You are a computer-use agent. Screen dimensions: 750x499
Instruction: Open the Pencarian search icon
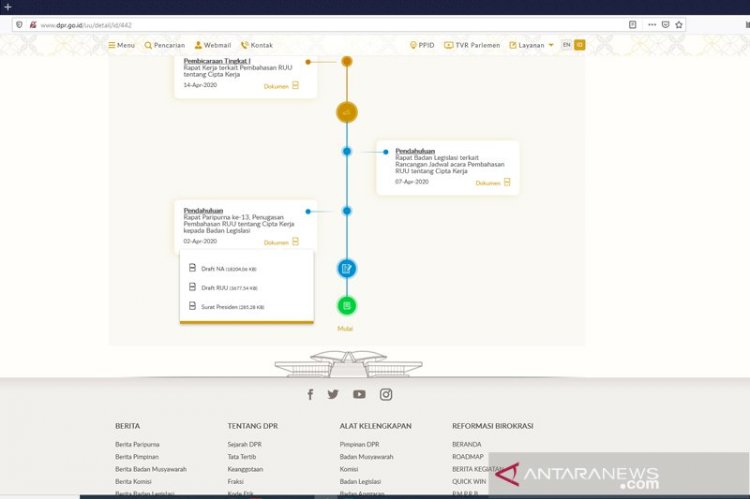[149, 45]
